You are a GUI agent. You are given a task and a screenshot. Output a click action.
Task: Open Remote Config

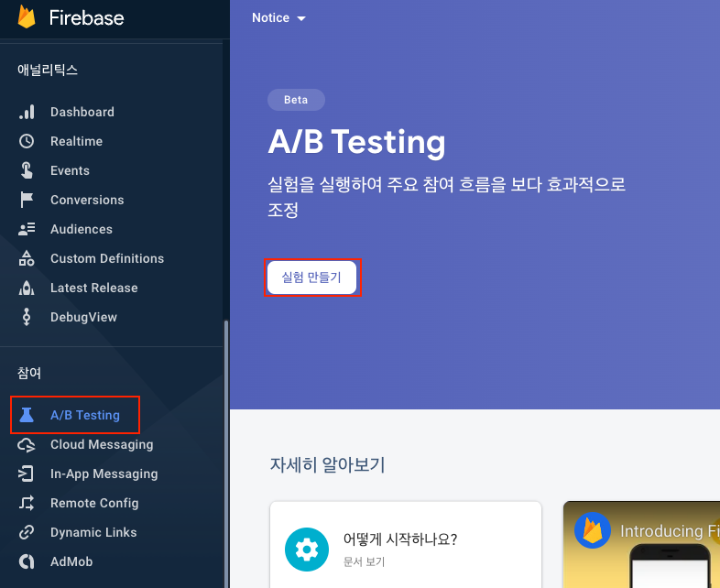[94, 503]
